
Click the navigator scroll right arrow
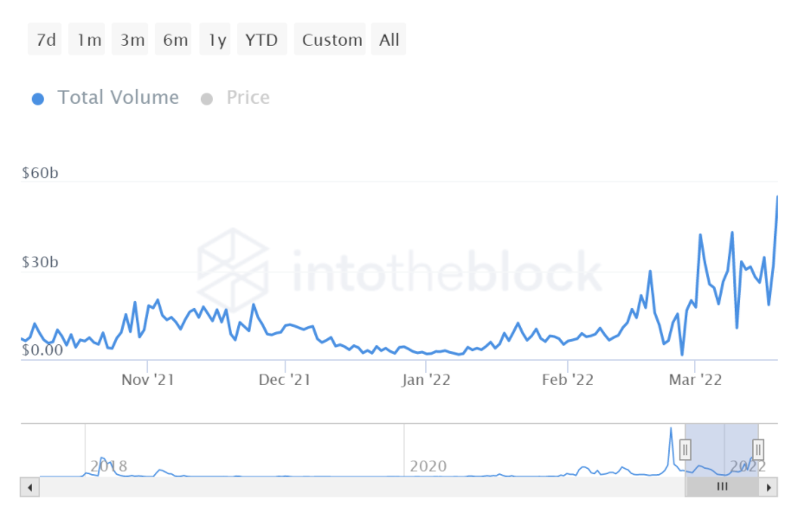[768, 487]
